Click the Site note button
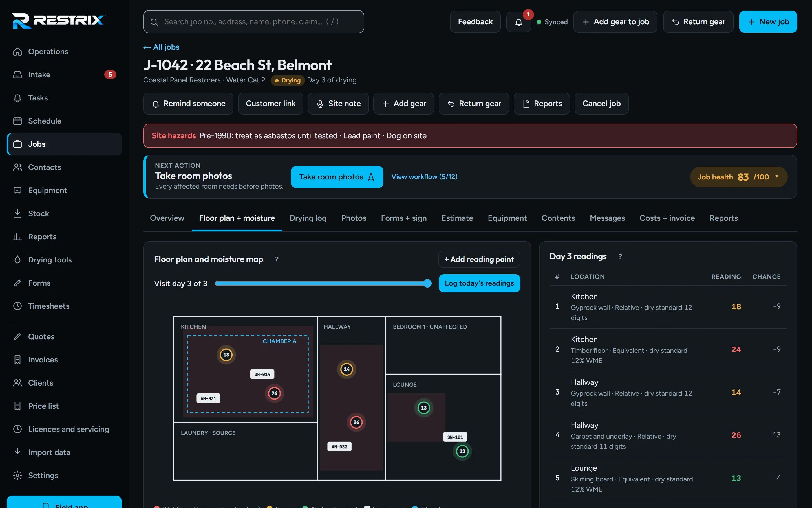The width and height of the screenshot is (812, 508). 338,104
